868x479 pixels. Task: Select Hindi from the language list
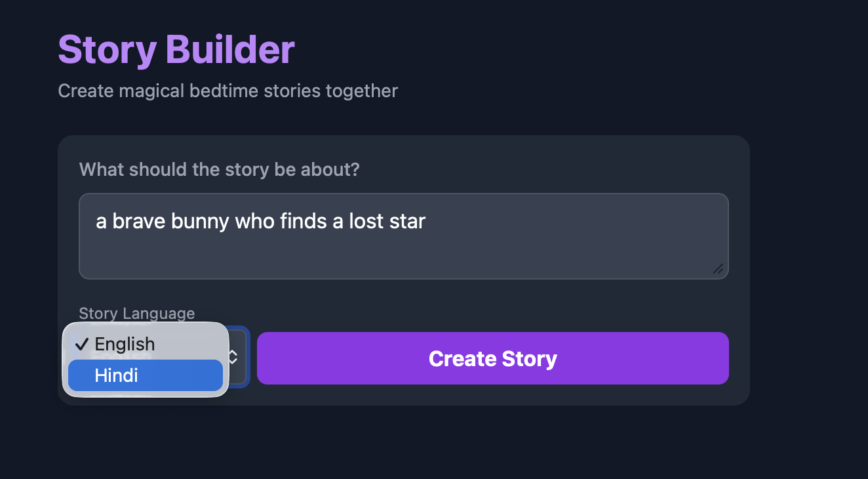(146, 375)
